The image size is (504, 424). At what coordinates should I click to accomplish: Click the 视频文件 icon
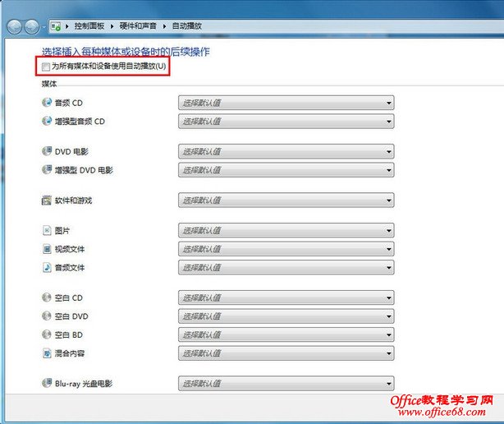tap(47, 249)
